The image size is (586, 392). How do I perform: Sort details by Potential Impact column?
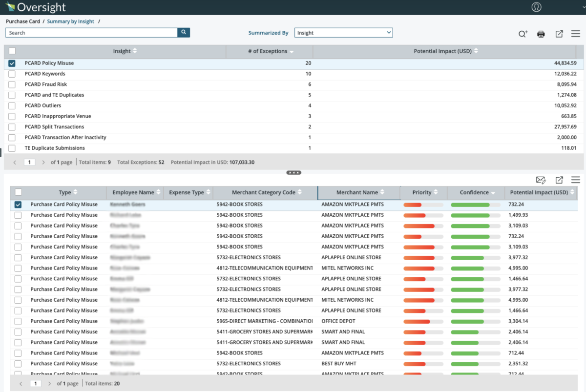point(541,192)
